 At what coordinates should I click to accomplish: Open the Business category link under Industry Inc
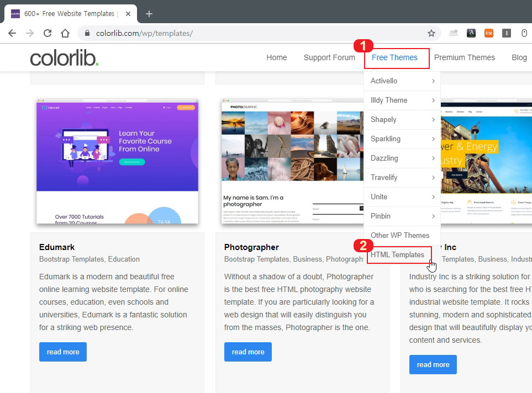tap(493, 259)
